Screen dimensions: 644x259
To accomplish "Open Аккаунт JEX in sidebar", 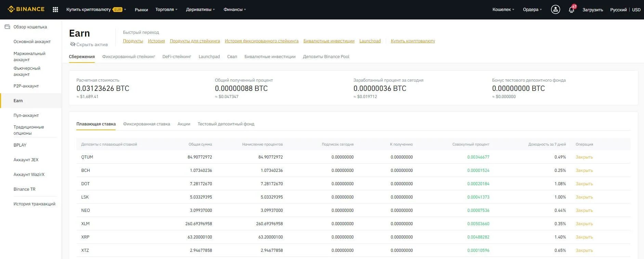I will point(26,160).
